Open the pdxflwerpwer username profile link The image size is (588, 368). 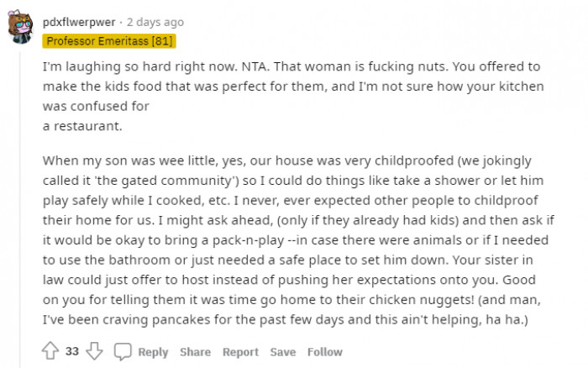tap(79, 22)
